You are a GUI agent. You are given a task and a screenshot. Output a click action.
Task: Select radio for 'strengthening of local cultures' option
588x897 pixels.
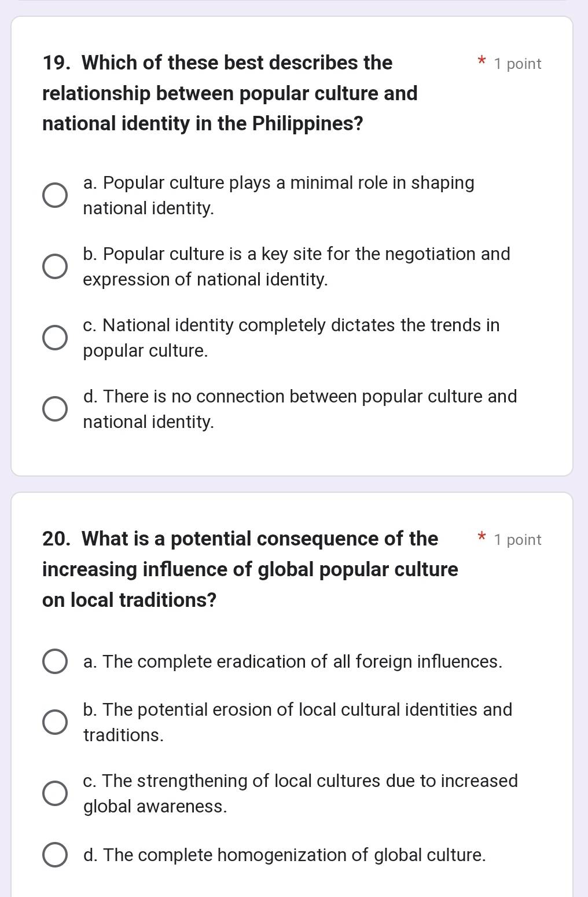(x=55, y=794)
